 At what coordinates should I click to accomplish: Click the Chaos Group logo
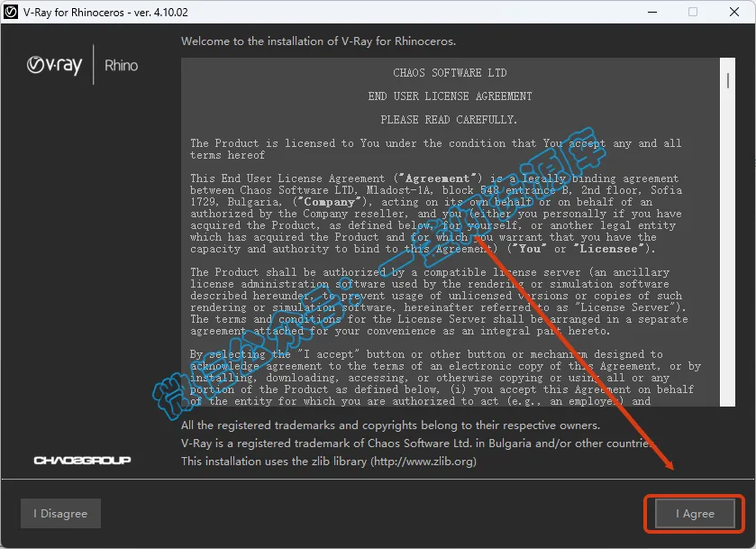(82, 461)
